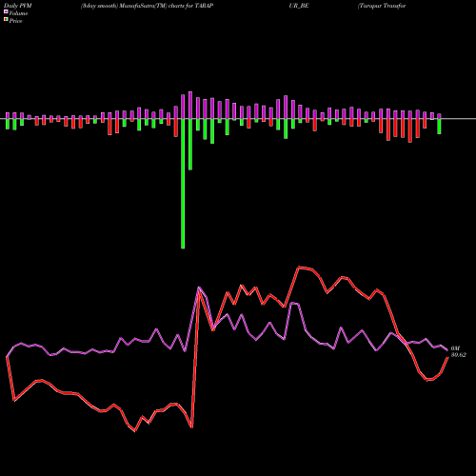Click the Volume legend color swatch
The image size is (476, 476).
(x=6, y=11)
